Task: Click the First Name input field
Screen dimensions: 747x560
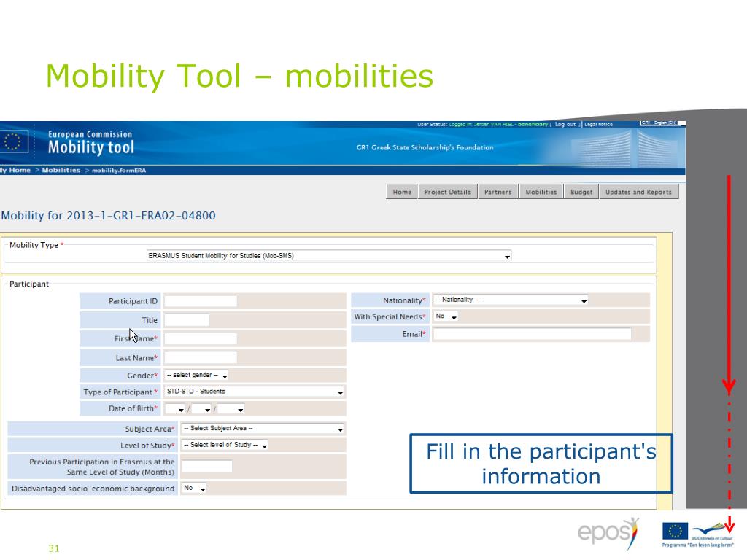Action: point(201,338)
